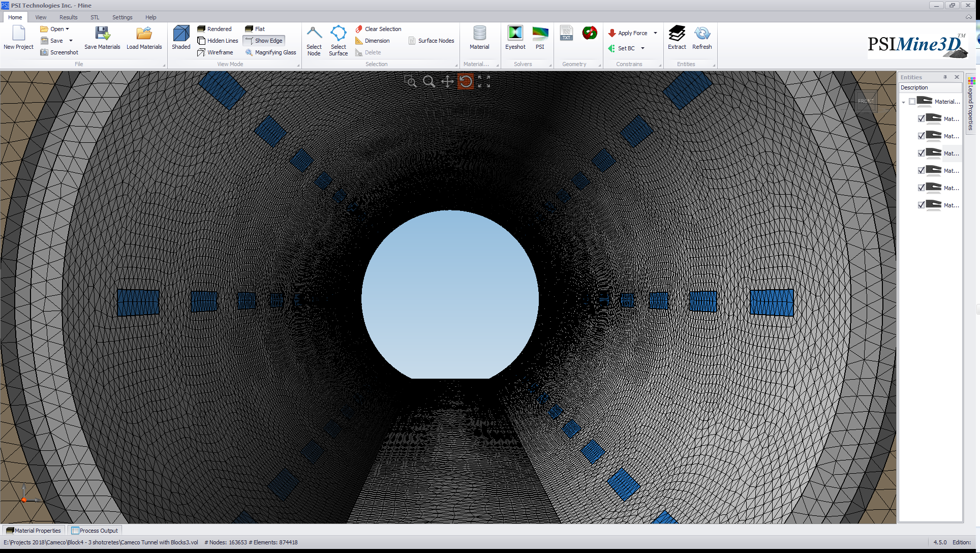The image size is (980, 553).
Task: Open the Legend Properties side panel
Action: pos(971,104)
